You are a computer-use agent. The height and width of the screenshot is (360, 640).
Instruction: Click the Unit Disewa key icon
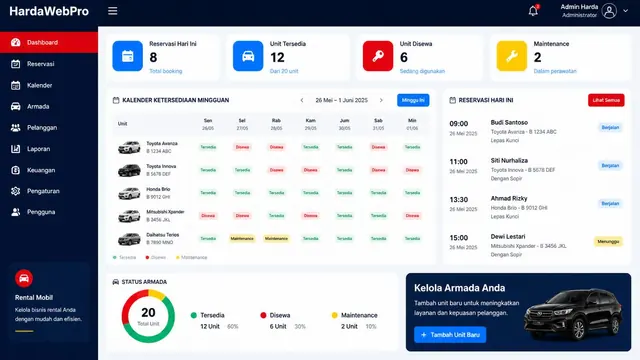pos(378,56)
